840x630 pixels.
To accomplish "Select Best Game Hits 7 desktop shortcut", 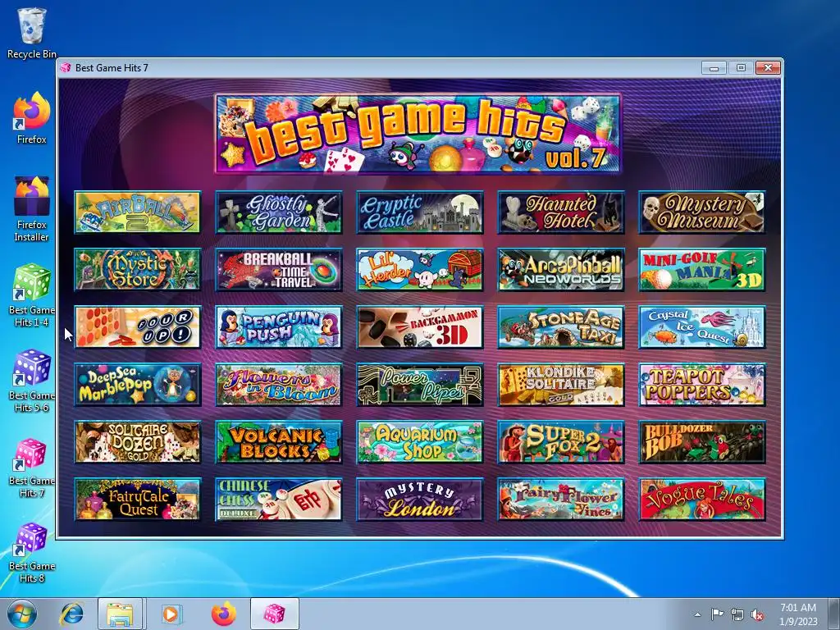I will tap(32, 467).
